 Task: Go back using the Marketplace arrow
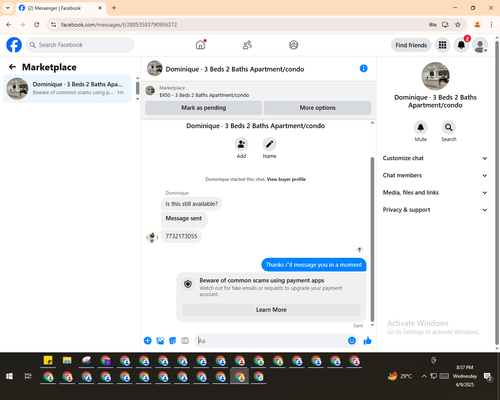coord(12,67)
